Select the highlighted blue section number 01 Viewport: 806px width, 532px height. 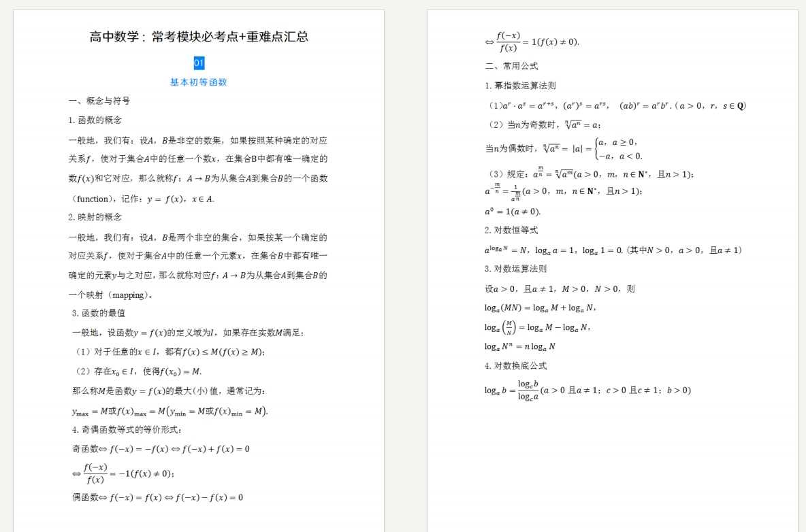199,63
